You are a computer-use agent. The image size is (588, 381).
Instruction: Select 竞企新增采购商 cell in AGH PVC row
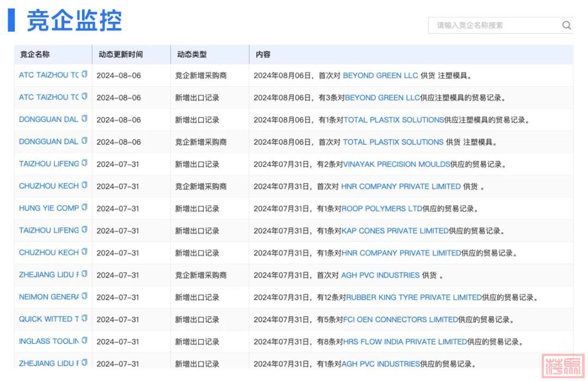click(x=200, y=275)
